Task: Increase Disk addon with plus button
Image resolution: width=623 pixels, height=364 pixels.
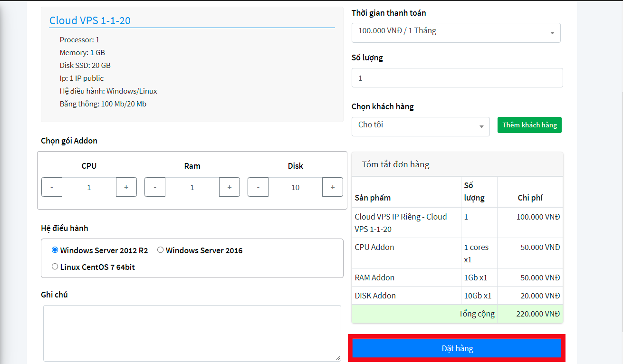Action: coord(333,187)
